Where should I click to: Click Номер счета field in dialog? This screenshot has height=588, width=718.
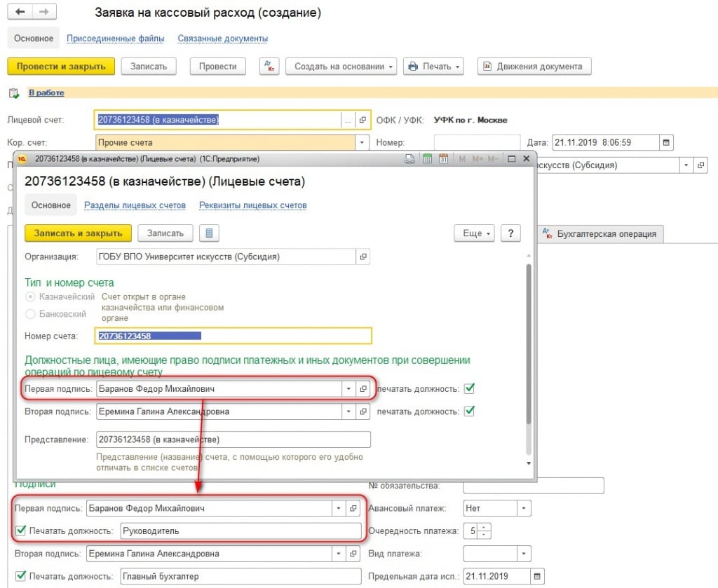pyautogui.click(x=233, y=336)
